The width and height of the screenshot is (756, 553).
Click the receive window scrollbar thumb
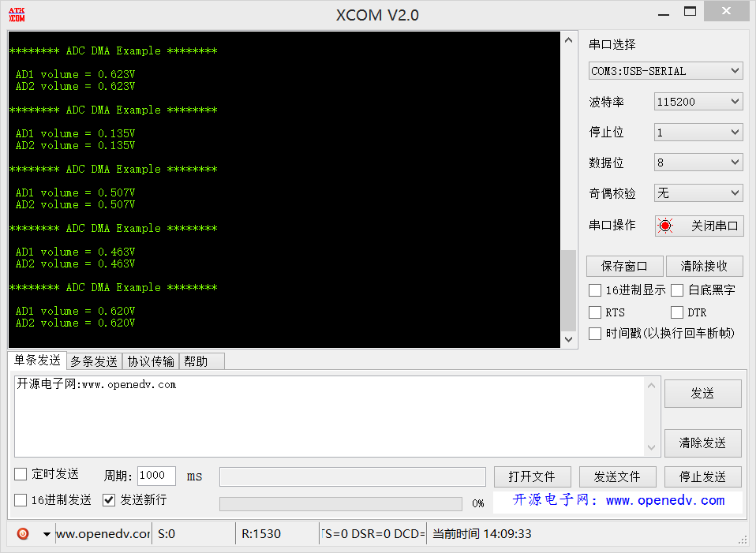click(569, 290)
